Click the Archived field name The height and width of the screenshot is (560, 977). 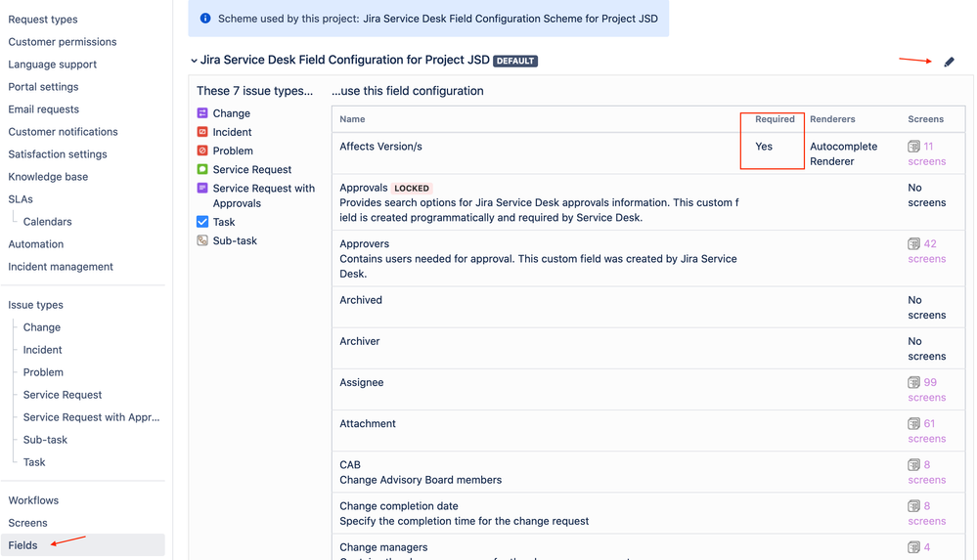[x=361, y=300]
